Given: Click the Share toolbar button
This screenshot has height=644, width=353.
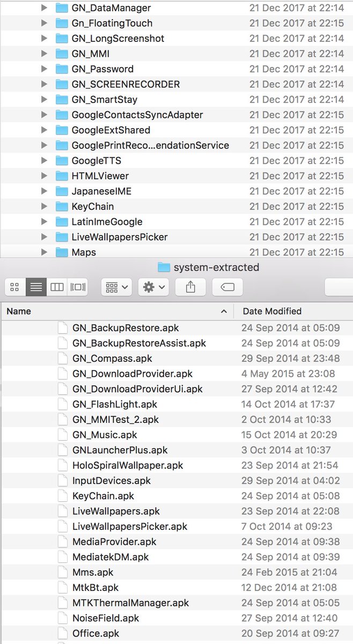Looking at the screenshot, I should click(x=190, y=287).
